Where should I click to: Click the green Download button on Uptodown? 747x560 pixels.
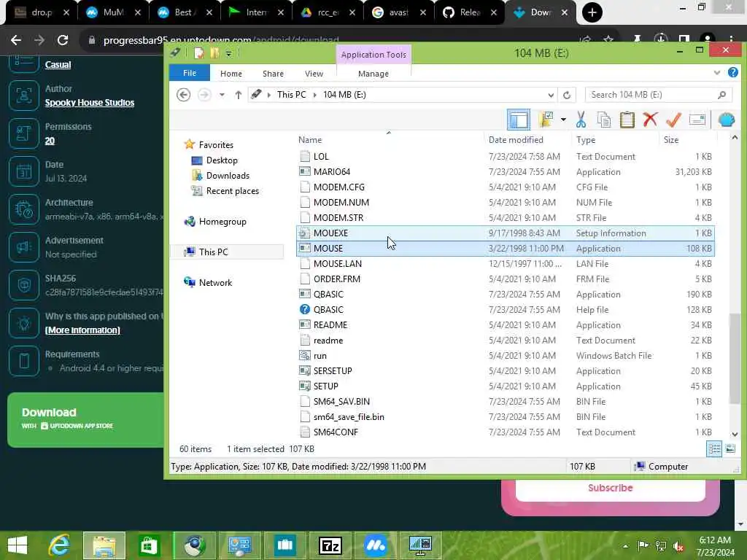[86, 419]
